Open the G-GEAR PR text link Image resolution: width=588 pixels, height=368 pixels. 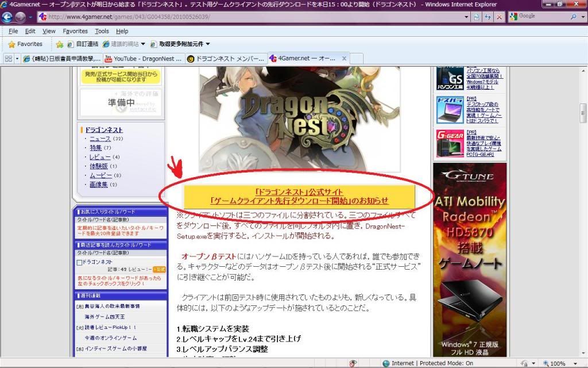click(x=483, y=143)
